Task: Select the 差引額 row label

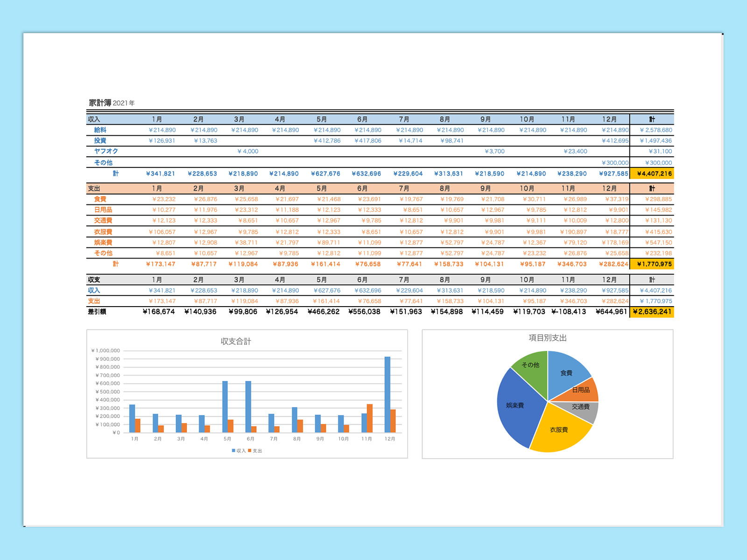Action: (97, 312)
